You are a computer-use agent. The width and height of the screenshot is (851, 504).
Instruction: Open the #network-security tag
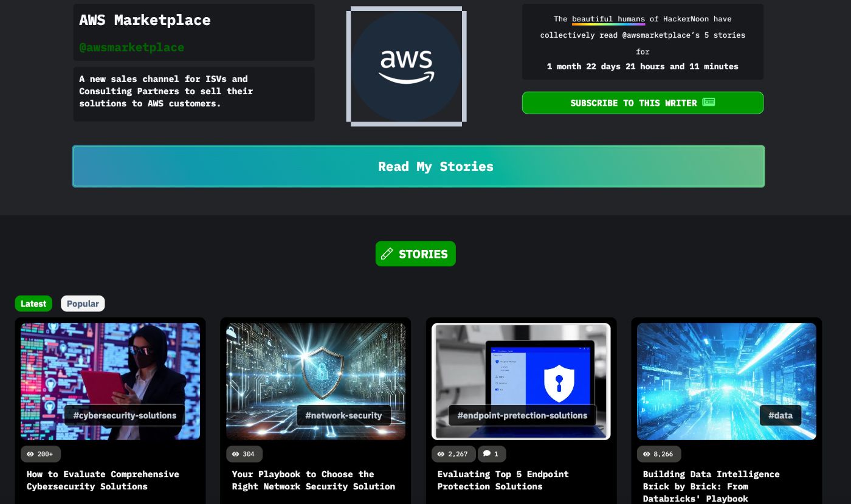(x=343, y=416)
